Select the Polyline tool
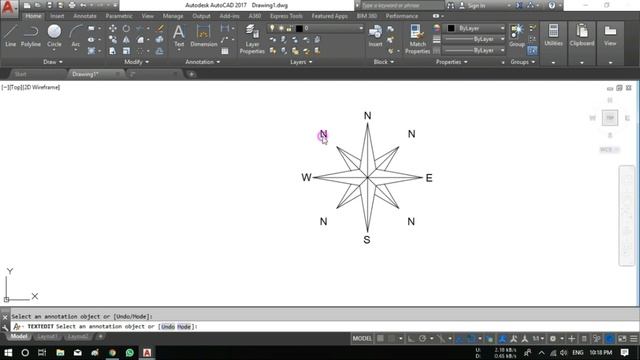This screenshot has width=640, height=360. pyautogui.click(x=31, y=35)
